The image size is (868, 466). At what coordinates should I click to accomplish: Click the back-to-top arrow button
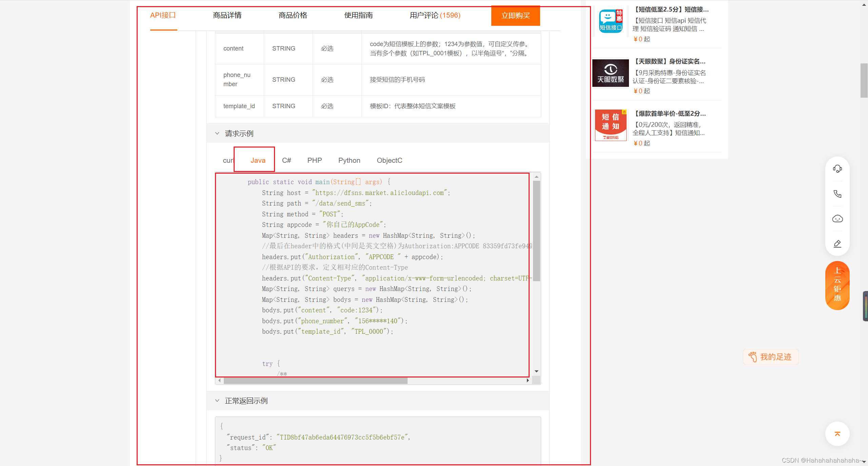click(837, 434)
